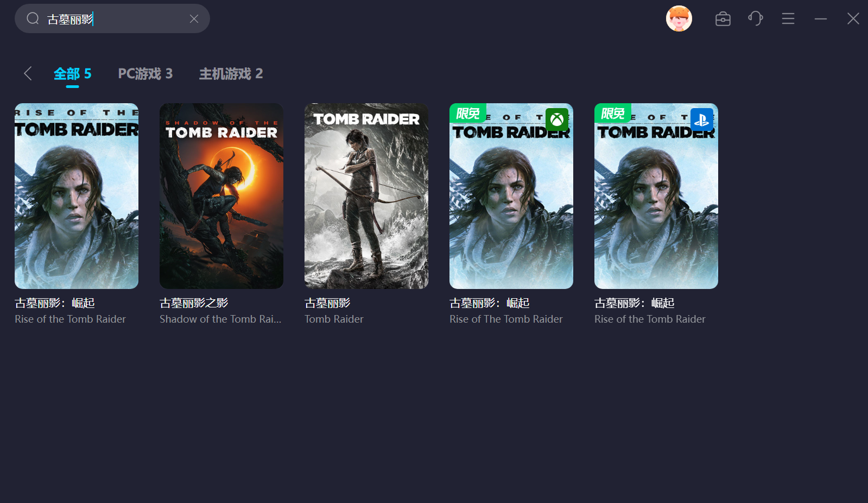Go back using the left arrow
The image size is (868, 503).
(x=28, y=74)
